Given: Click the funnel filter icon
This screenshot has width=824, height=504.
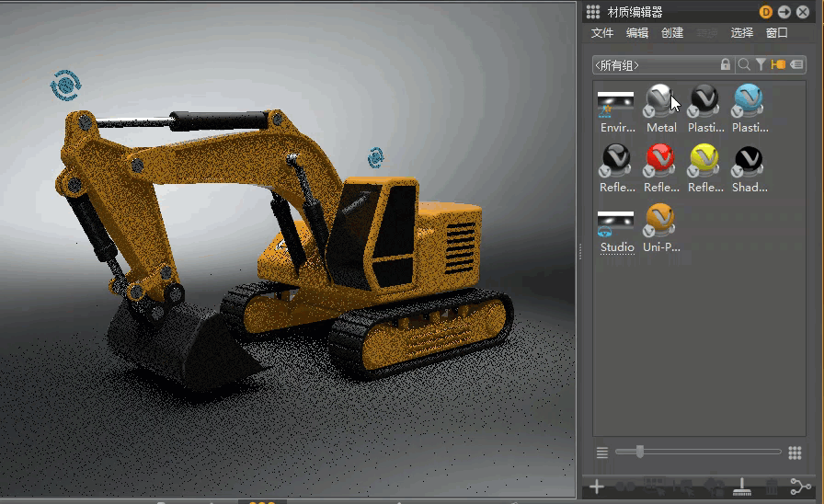Looking at the screenshot, I should [x=761, y=64].
